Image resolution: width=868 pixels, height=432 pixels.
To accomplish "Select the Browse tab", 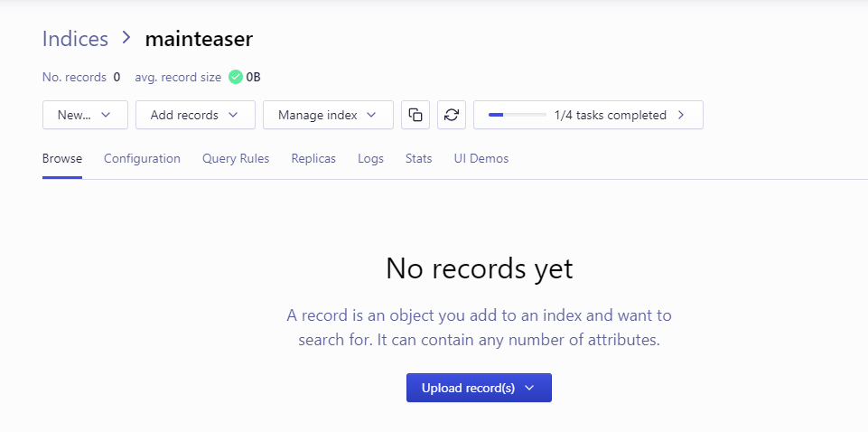I will [62, 158].
